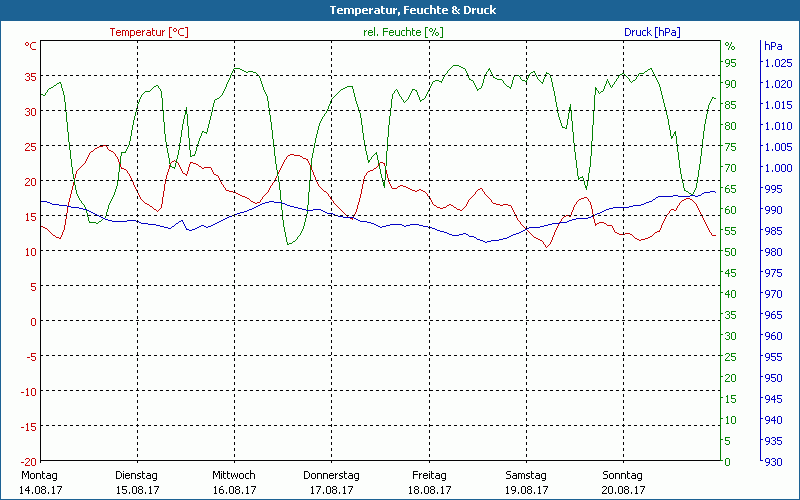Click the 'Dienstag' day label
Screen dimensions: 800x500
tap(136, 475)
